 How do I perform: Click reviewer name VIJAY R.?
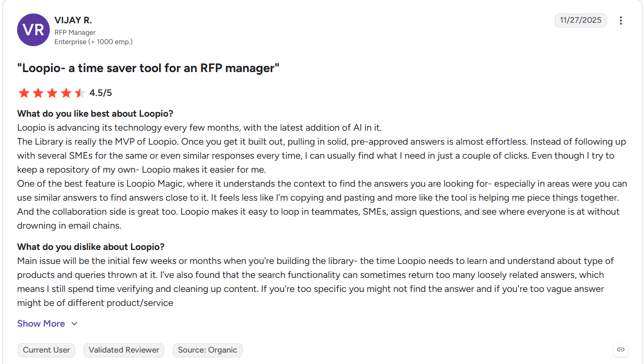click(73, 20)
